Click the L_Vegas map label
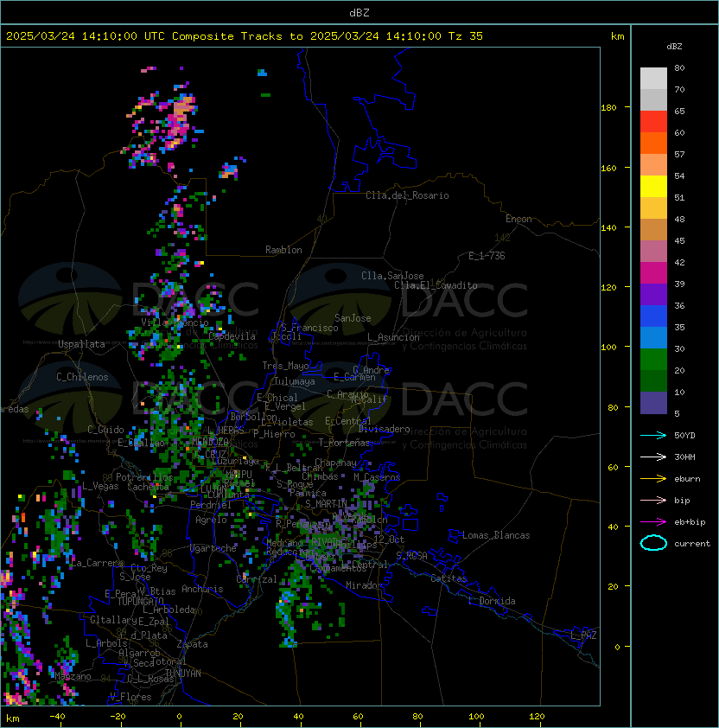The image size is (719, 728). pyautogui.click(x=100, y=486)
